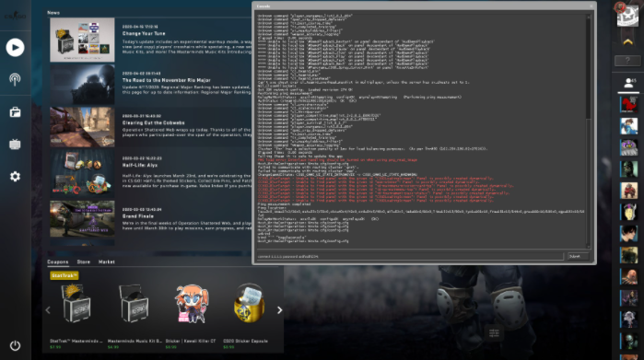644x360 pixels.
Task: Click the Clearing Out the Cobwebs headline
Action: [153, 123]
